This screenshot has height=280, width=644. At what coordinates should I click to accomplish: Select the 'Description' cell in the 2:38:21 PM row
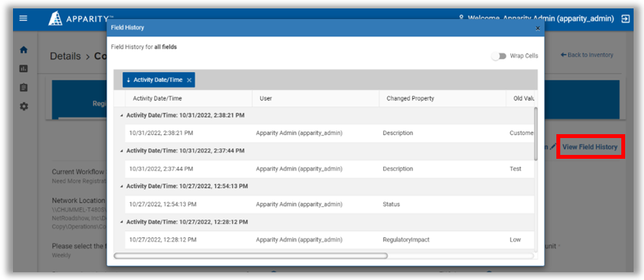pos(442,134)
